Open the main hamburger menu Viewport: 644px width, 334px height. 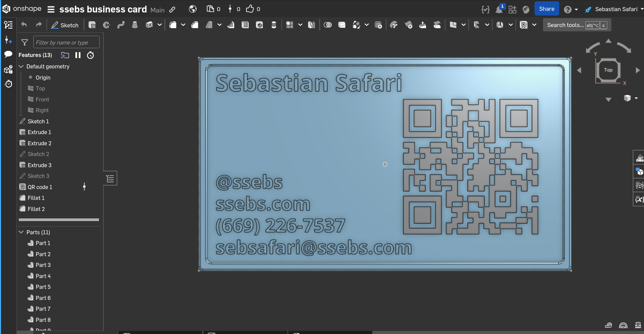click(x=51, y=9)
